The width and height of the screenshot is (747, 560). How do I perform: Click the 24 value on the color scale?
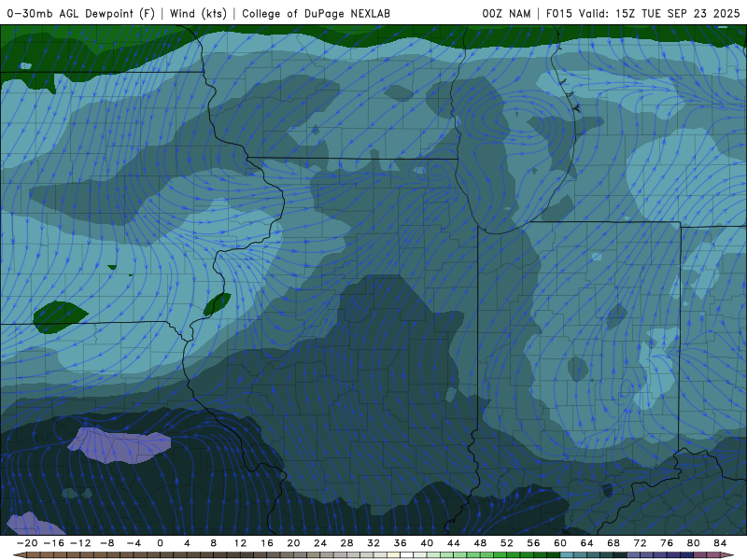tap(320, 543)
